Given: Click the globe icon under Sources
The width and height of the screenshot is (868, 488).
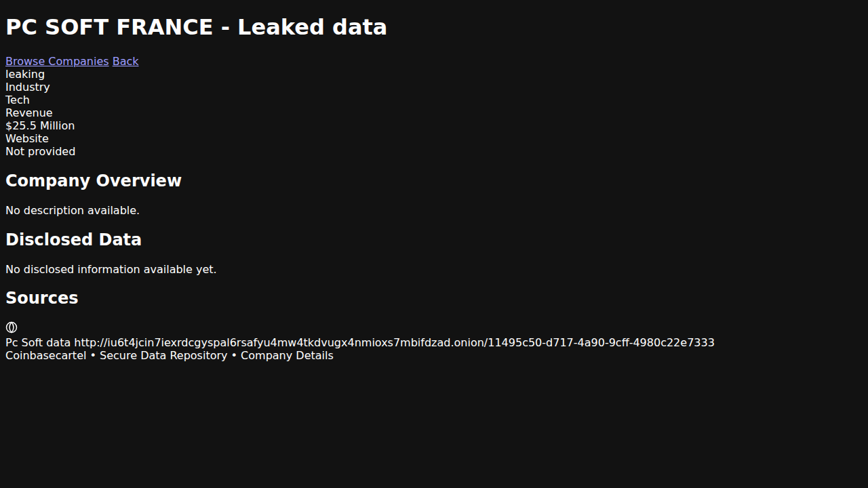Looking at the screenshot, I should 12,327.
